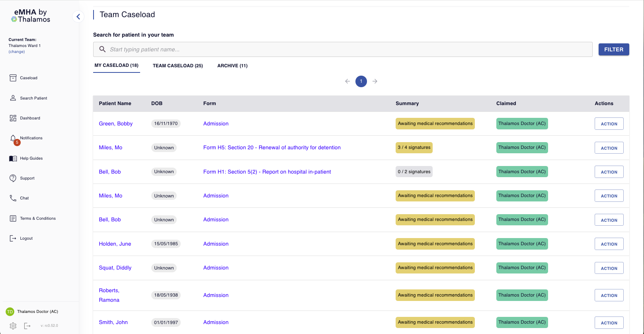This screenshot has height=334, width=644.
Task: Click the DOB 18/05/1938 chip
Action: 166,295
